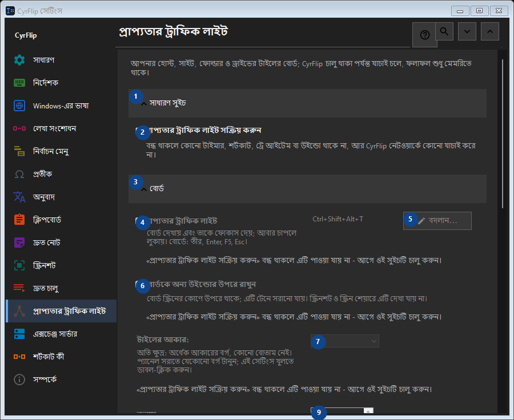The height and width of the screenshot is (420, 514).
Task: Toggle প্রাপ্যতার ট্রাফিক লাইট সক্রিয় করুন checkbox
Action: pos(139,131)
